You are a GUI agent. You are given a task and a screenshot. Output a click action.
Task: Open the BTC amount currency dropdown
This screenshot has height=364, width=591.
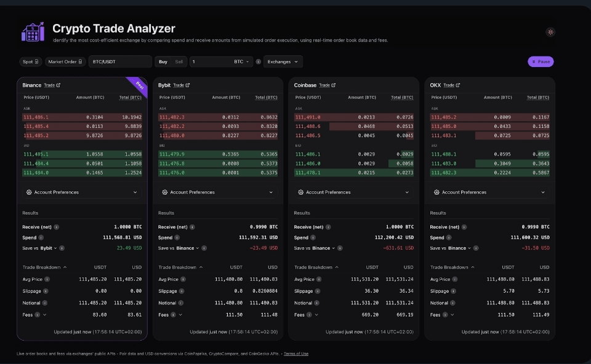pos(242,61)
